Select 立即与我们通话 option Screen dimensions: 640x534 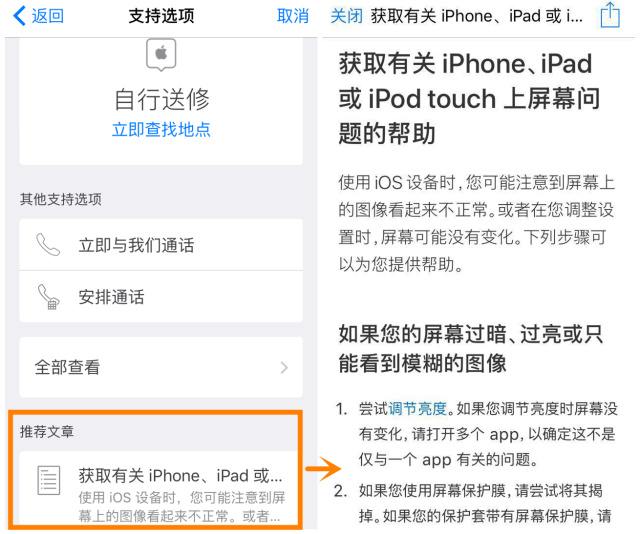pyautogui.click(x=161, y=245)
